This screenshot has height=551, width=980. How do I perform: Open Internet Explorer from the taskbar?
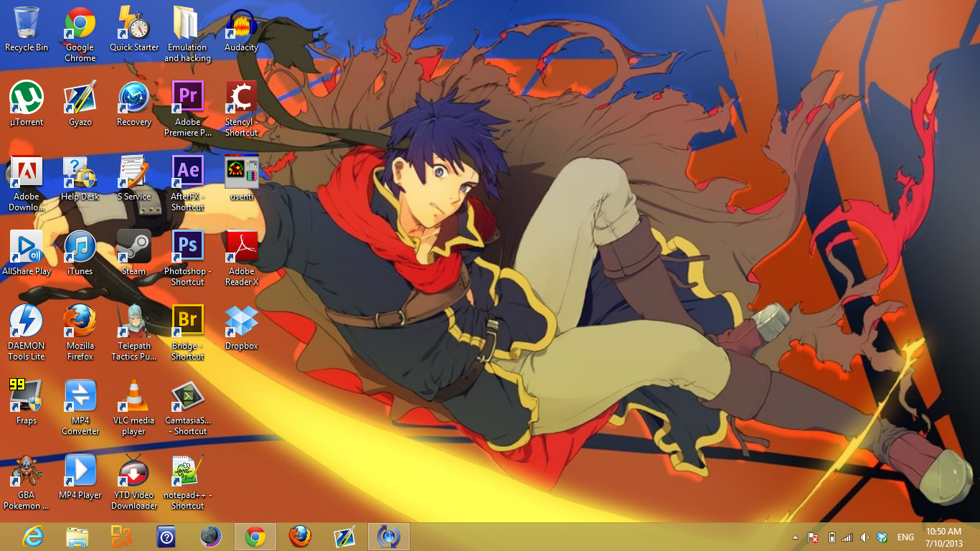click(x=33, y=537)
